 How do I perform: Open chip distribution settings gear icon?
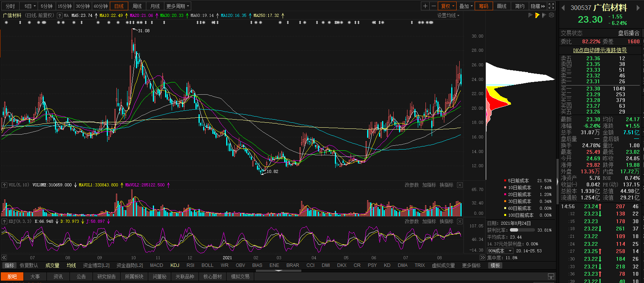click(551, 15)
